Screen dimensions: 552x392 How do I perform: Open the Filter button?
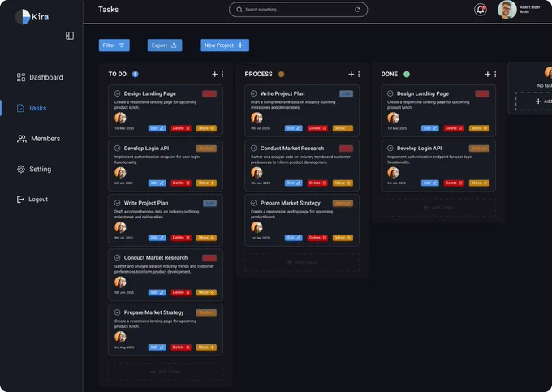click(x=114, y=45)
